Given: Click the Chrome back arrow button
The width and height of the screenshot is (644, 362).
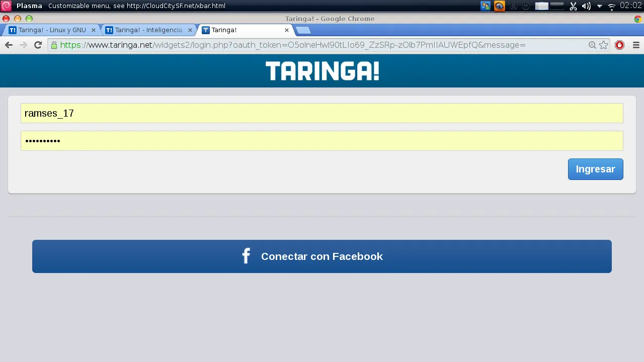Looking at the screenshot, I should (x=9, y=45).
